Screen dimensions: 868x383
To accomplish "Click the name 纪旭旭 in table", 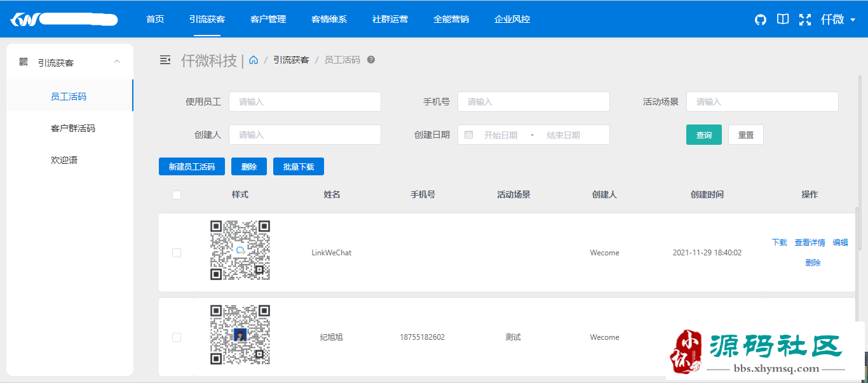I will 332,337.
